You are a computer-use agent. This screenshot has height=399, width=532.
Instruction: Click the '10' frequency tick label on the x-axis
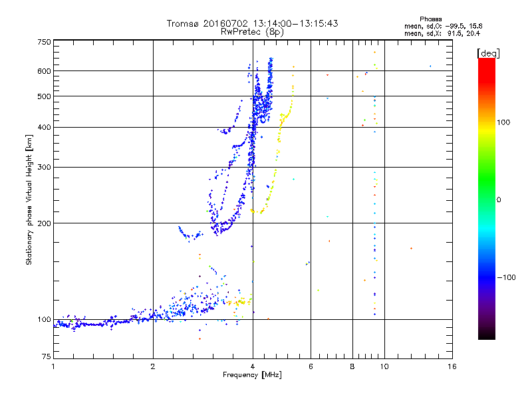click(x=384, y=366)
